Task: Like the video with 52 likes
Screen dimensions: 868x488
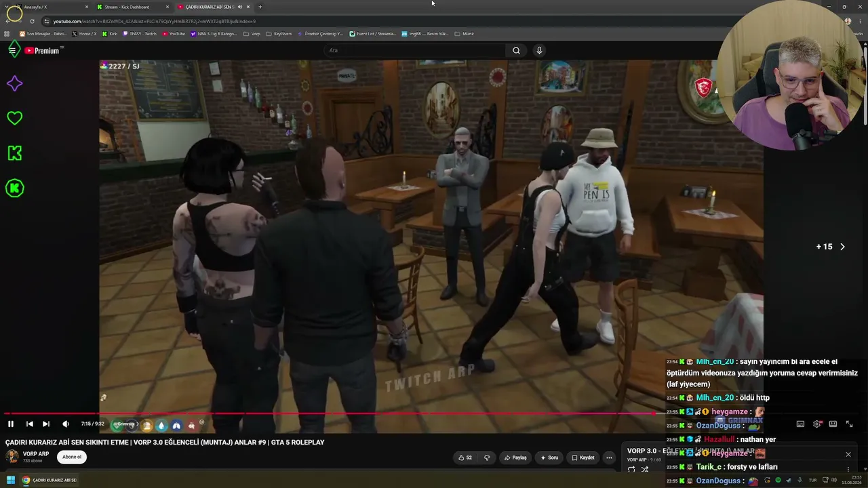Action: (465, 457)
